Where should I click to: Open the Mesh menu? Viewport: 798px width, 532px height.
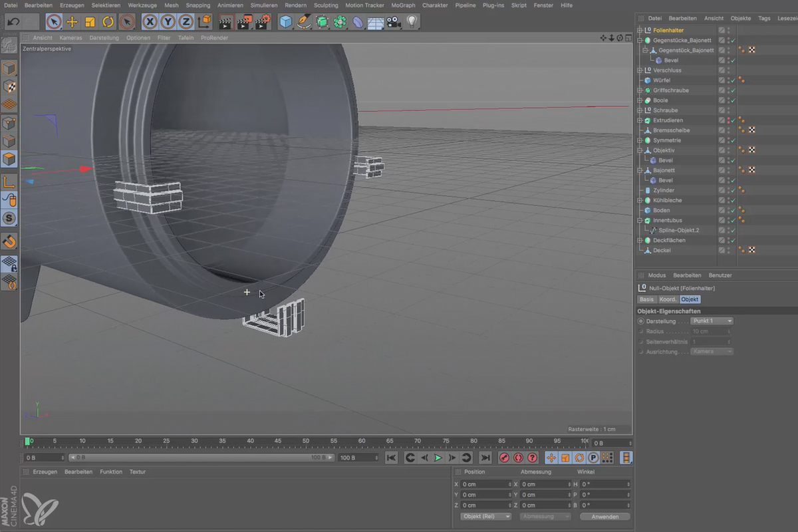[171, 5]
